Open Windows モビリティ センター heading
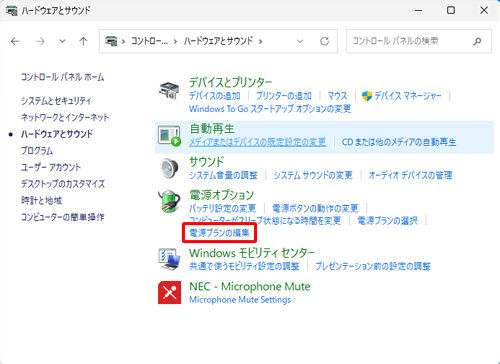500x364 pixels. [x=252, y=253]
